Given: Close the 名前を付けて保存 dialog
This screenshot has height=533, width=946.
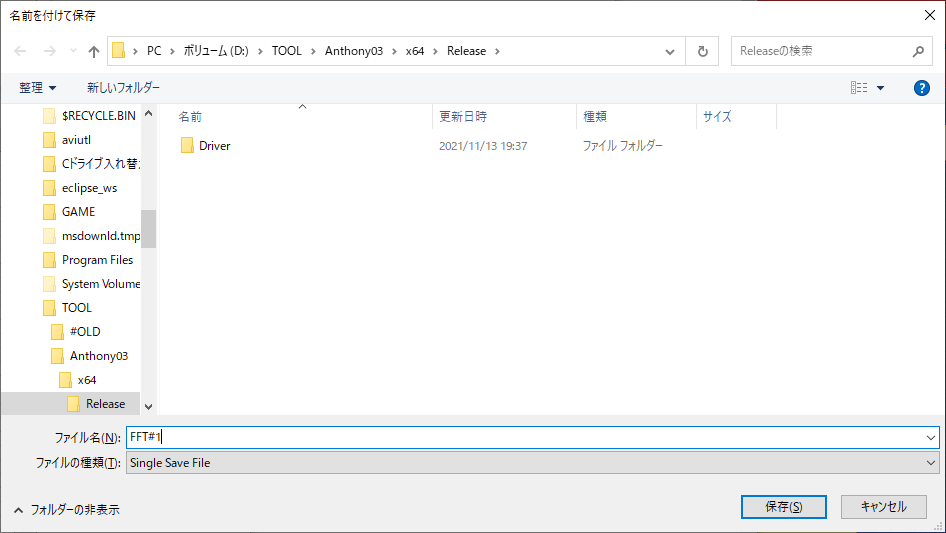Looking at the screenshot, I should click(x=930, y=15).
